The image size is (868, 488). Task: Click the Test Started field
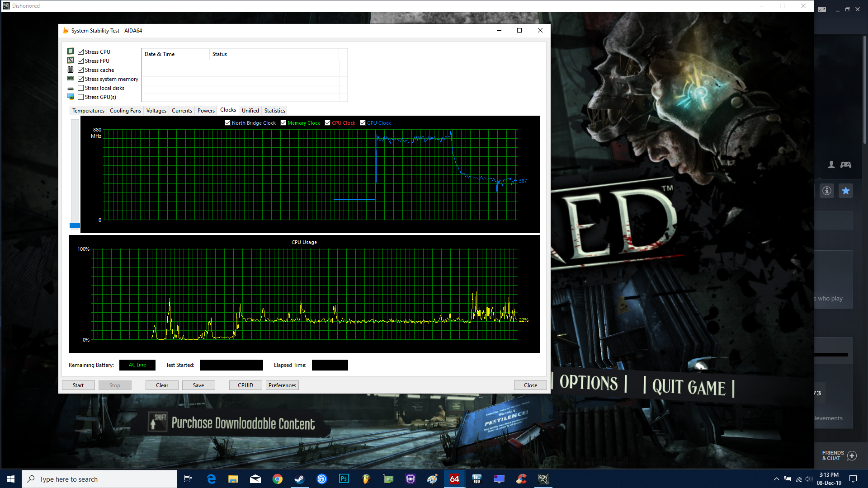(x=231, y=365)
